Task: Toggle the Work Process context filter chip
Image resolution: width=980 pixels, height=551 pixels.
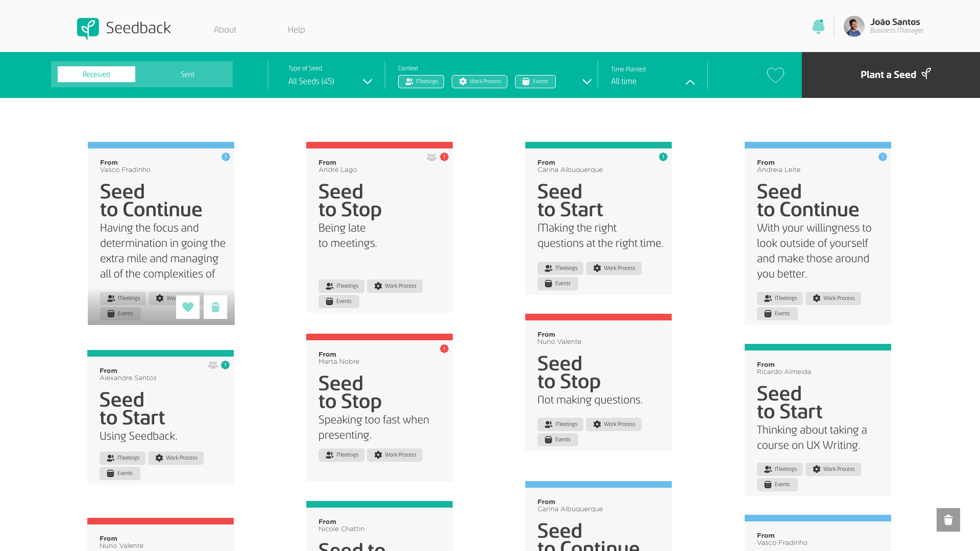Action: 479,82
